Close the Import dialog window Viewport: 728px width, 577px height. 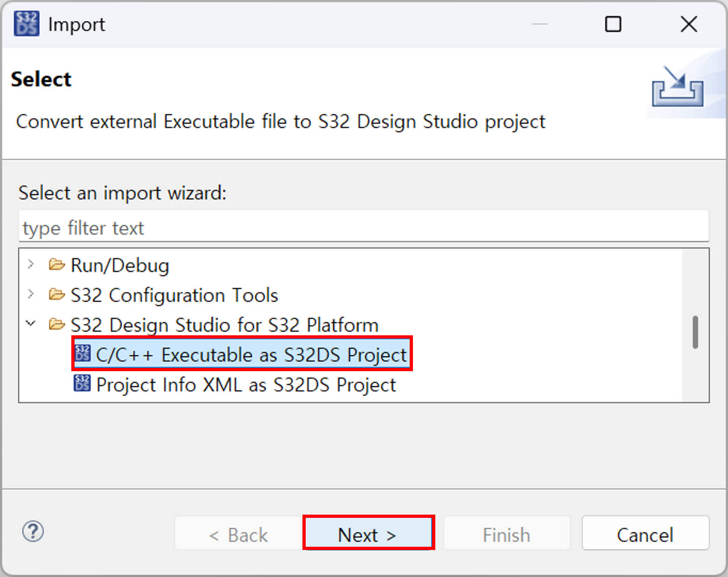pyautogui.click(x=689, y=24)
